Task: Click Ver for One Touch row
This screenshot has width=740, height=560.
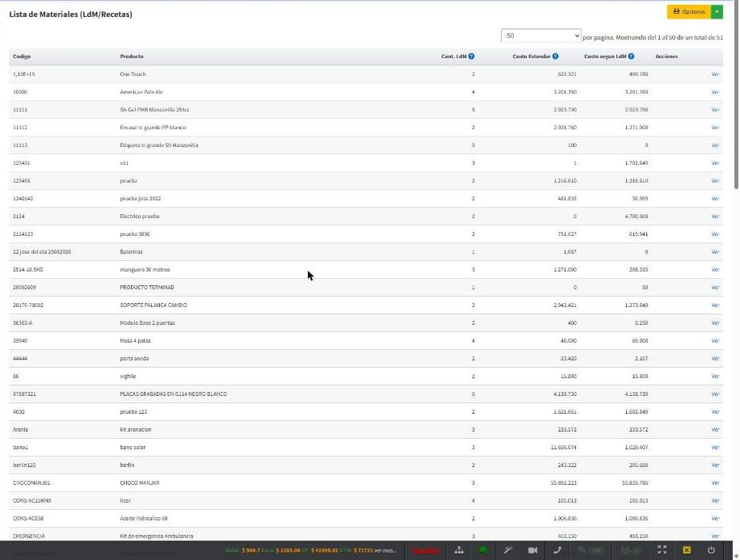Action: click(715, 74)
